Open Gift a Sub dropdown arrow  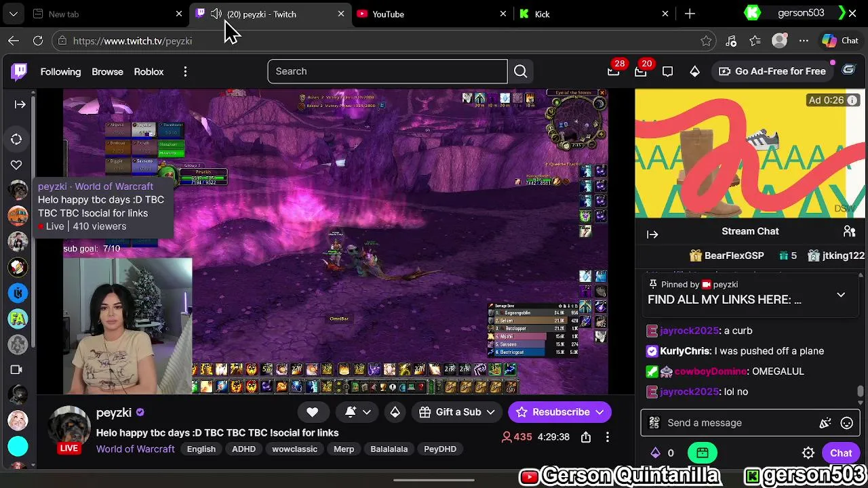491,412
